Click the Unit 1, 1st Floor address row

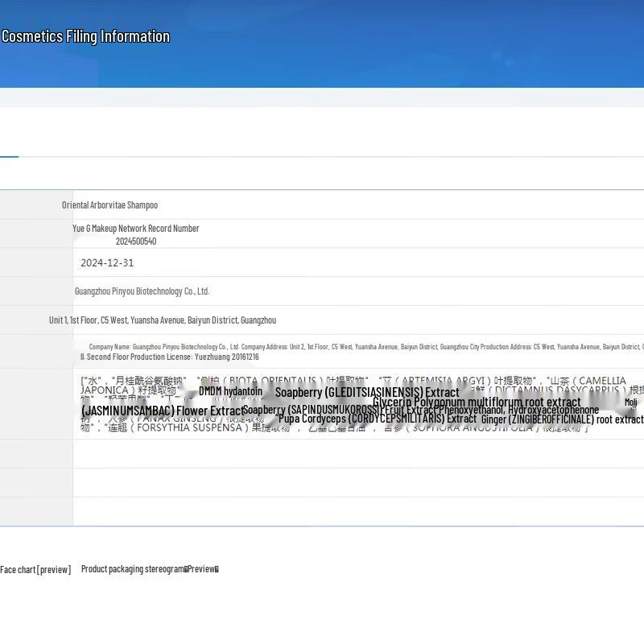pyautogui.click(x=163, y=320)
